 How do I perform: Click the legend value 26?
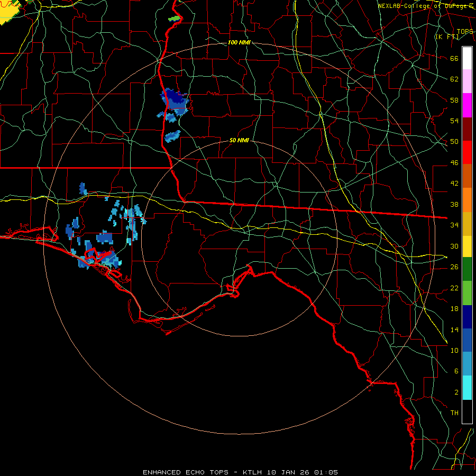point(454,267)
